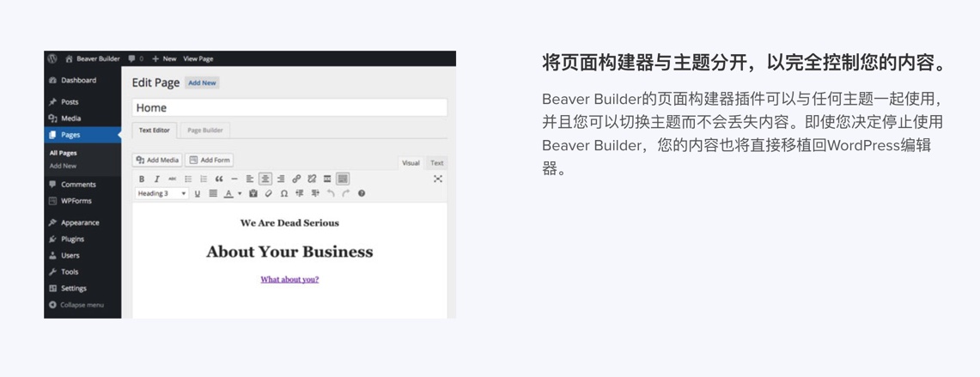Insert a bulleted list
This screenshot has width=980, height=377.
[x=188, y=179]
